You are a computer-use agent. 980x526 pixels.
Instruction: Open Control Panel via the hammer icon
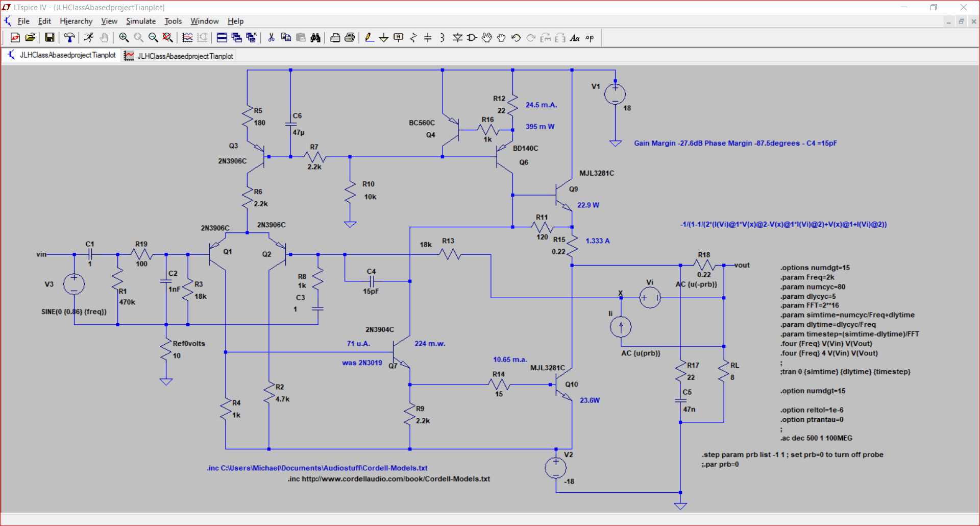(x=69, y=38)
